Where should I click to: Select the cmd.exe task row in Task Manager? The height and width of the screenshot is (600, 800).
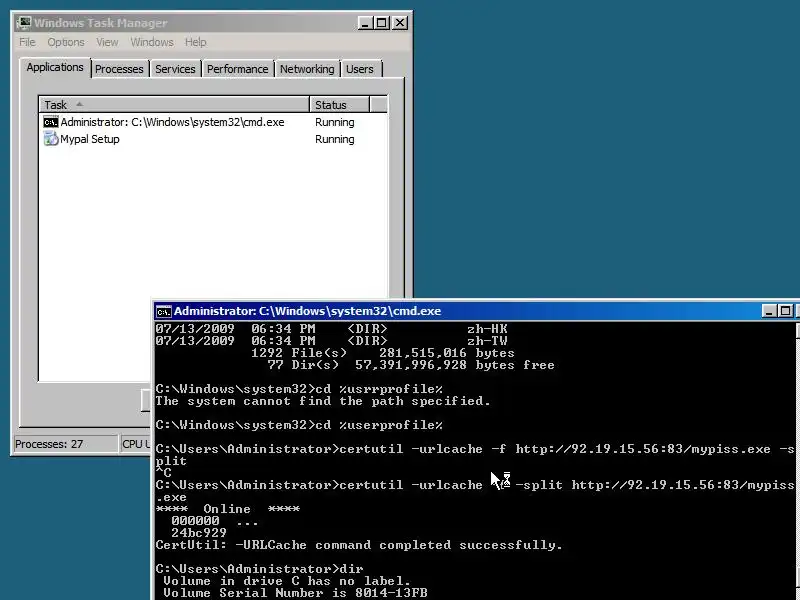pyautogui.click(x=213, y=122)
